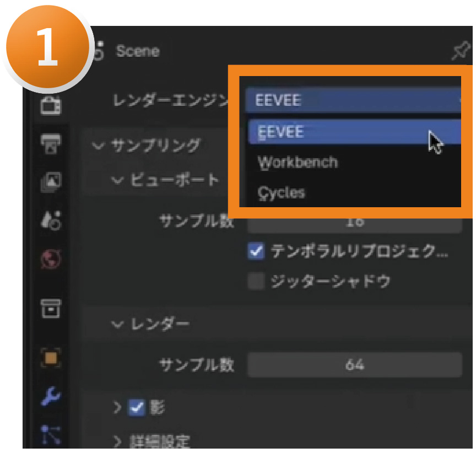Open the View Layer properties icon

[x=51, y=181]
